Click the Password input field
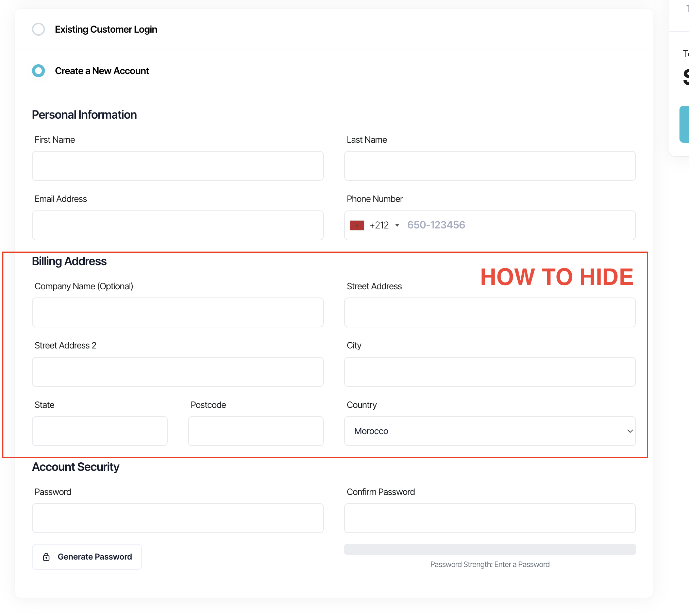The height and width of the screenshot is (616, 689). pos(178,518)
